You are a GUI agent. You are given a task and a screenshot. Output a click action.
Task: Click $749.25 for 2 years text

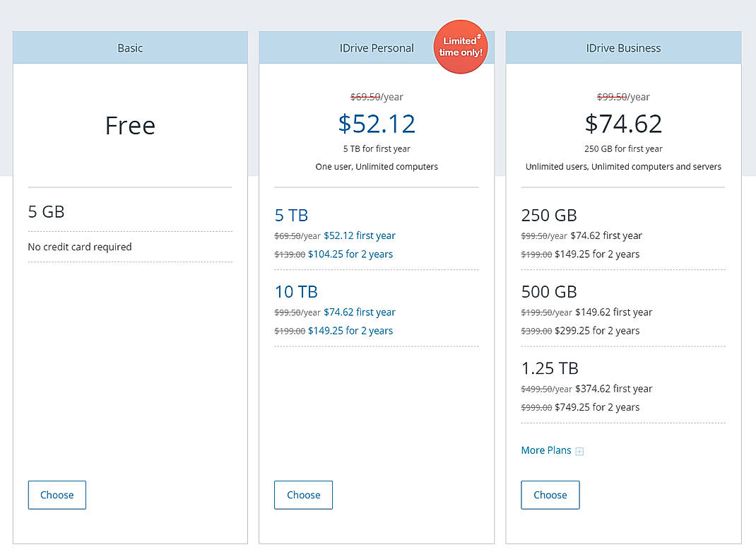pos(597,408)
